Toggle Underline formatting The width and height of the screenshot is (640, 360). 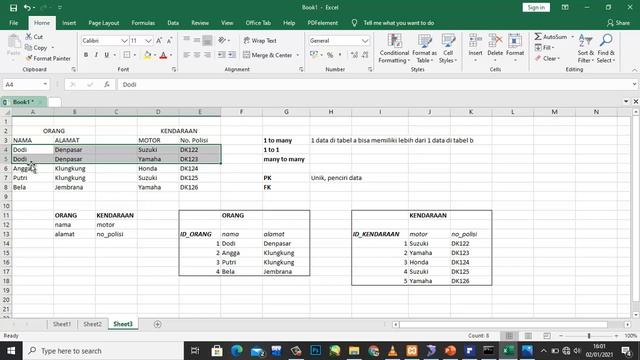pos(107,55)
